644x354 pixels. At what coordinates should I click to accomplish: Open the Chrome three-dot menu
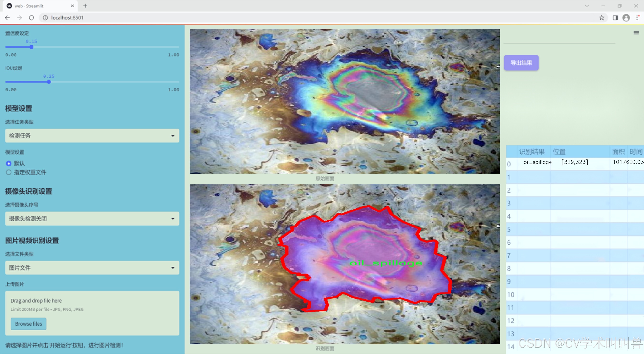[x=637, y=17]
